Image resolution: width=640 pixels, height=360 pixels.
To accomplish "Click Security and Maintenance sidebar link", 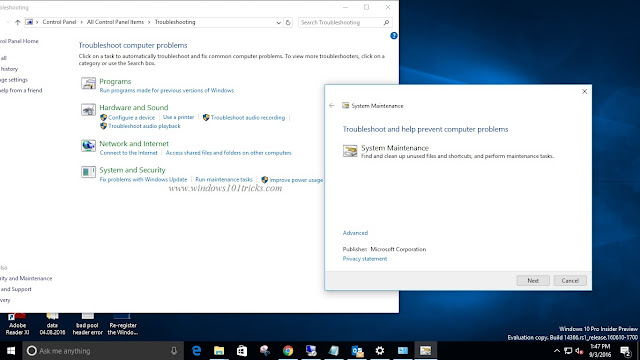I will click(x=26, y=278).
